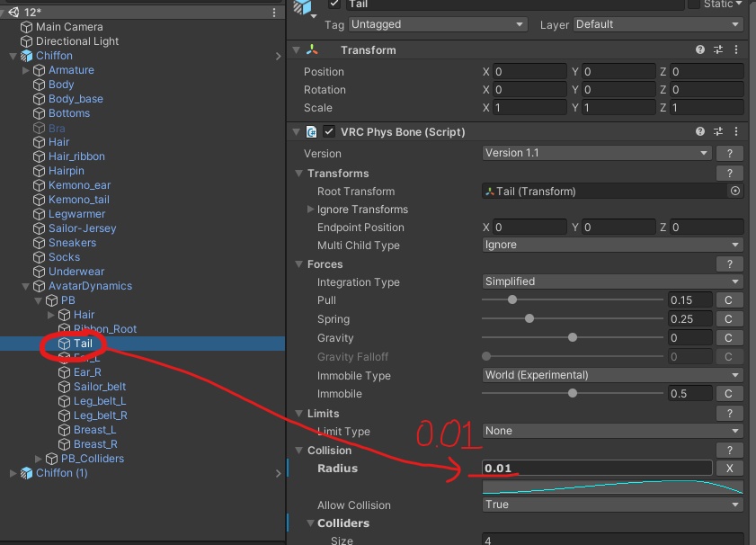Select Ear_R in the hierarchy
Viewport: 756px width, 545px height.
tap(87, 372)
